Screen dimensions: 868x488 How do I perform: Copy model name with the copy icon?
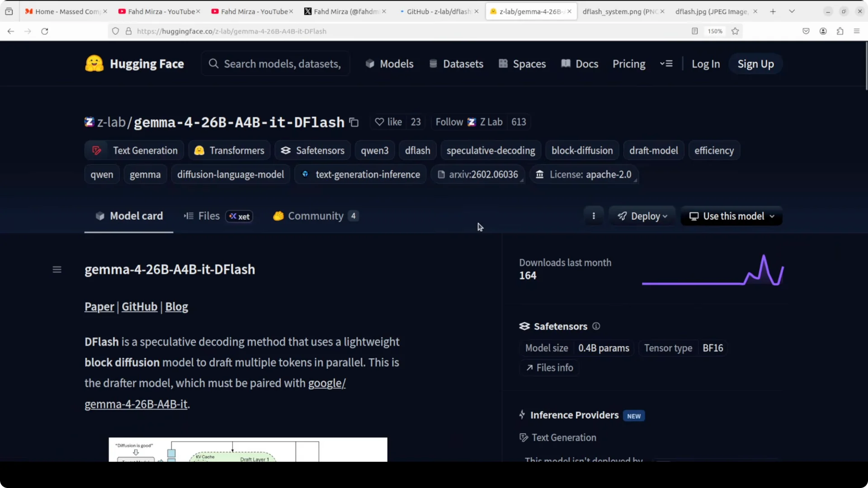coord(354,122)
